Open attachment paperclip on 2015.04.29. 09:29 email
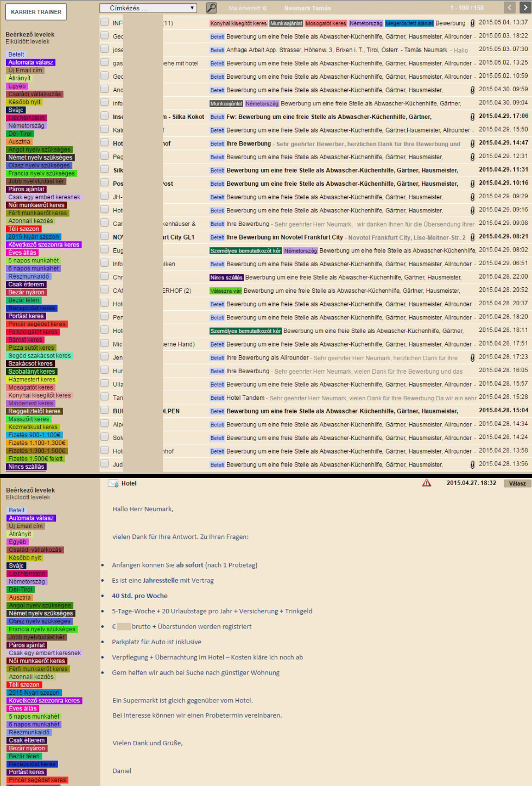532x786 pixels. click(x=472, y=197)
